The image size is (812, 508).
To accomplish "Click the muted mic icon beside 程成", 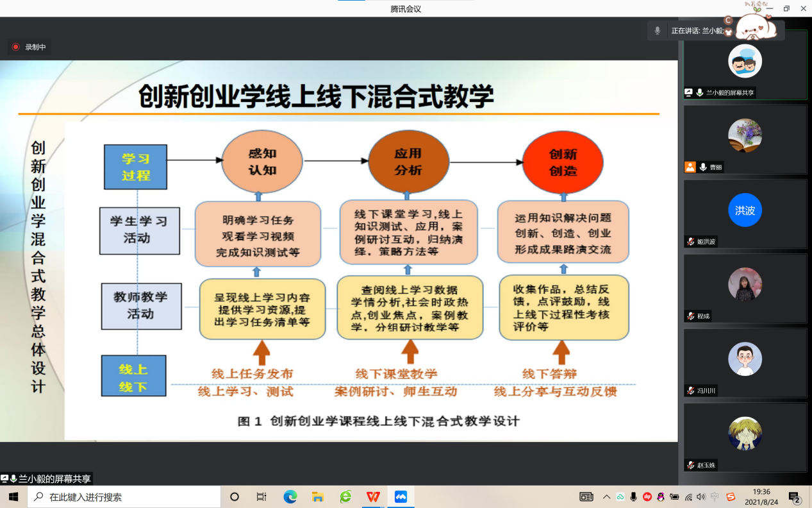I will [x=690, y=316].
